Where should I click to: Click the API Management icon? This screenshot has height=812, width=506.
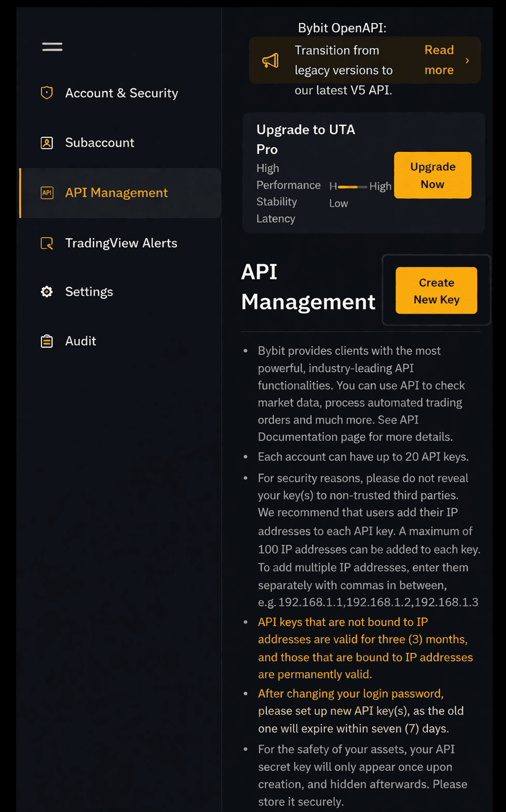click(x=47, y=193)
